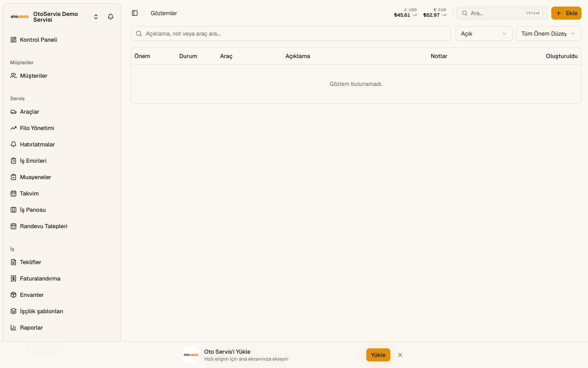Dismiss the Oto Servis install banner
This screenshot has width=588, height=368.
400,355
